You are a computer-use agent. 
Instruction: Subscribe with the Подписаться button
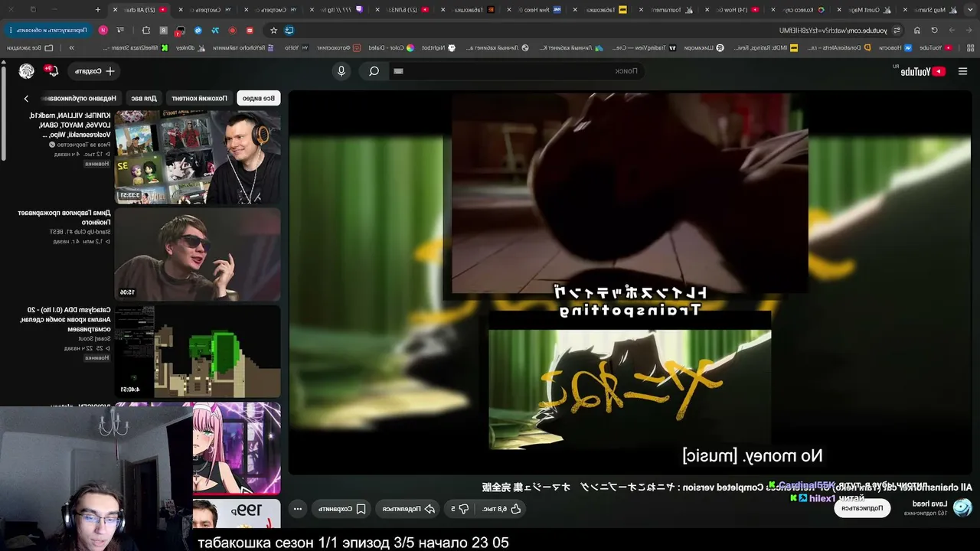pos(862,508)
